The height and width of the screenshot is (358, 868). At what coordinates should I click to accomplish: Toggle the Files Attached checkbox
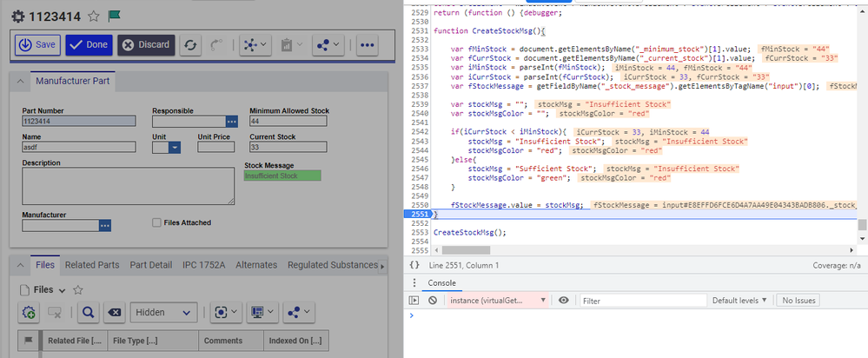[156, 222]
